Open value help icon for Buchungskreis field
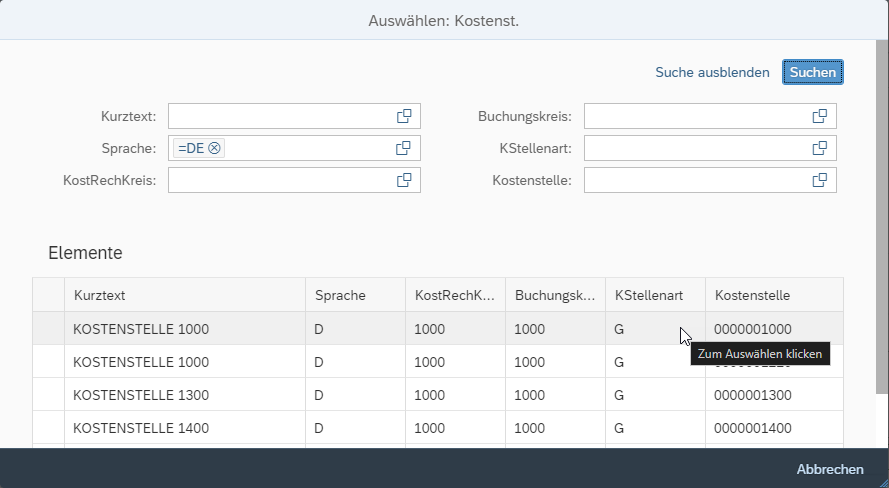The height and width of the screenshot is (488, 889). (x=820, y=116)
